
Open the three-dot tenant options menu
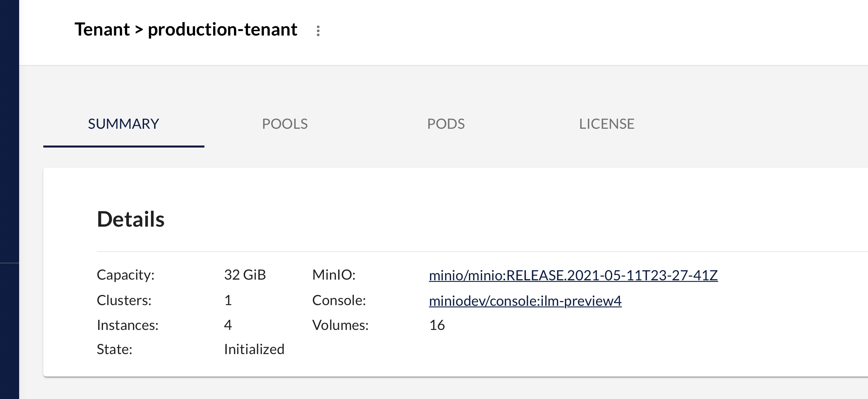click(x=318, y=31)
